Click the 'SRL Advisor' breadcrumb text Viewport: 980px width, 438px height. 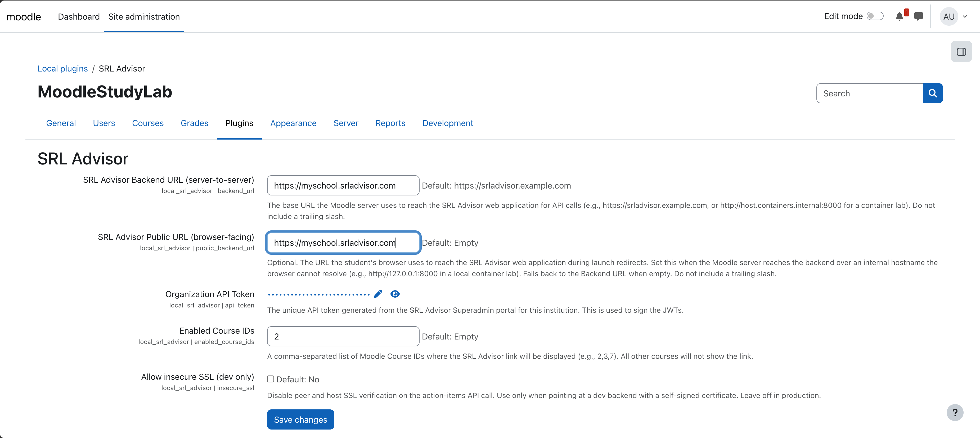(x=122, y=69)
